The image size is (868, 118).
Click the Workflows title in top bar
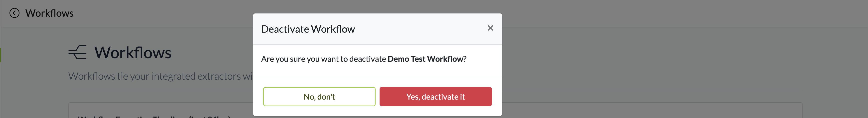(x=49, y=13)
